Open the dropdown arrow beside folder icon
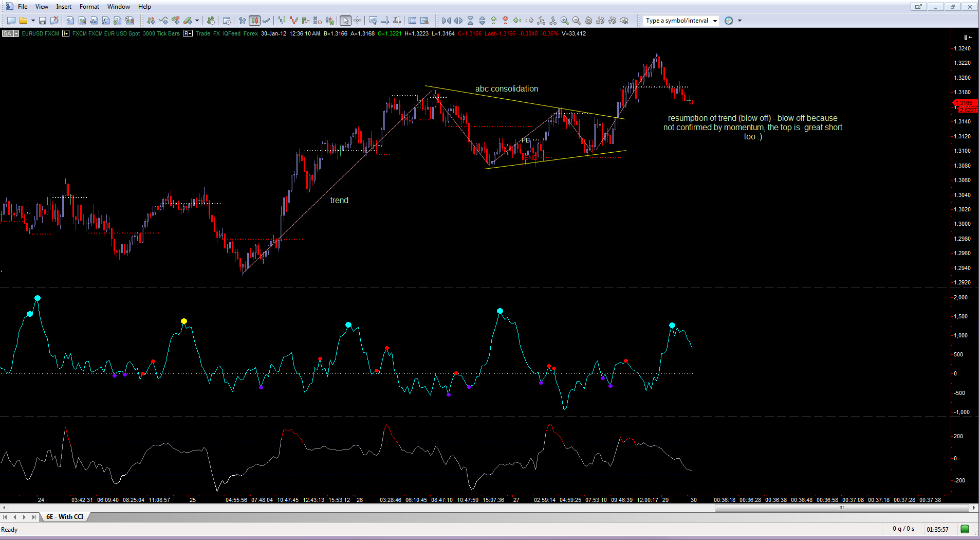 33,21
